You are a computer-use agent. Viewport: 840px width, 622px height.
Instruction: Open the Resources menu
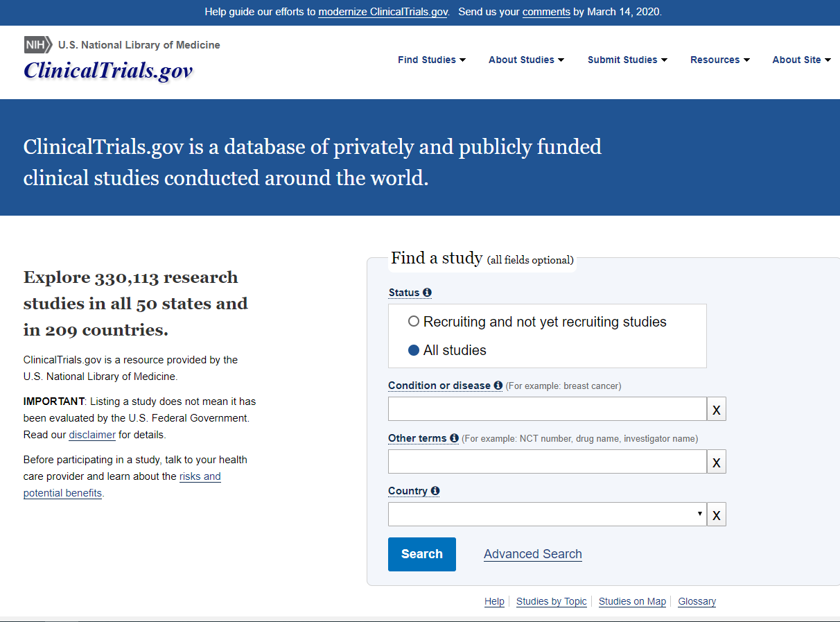point(719,60)
